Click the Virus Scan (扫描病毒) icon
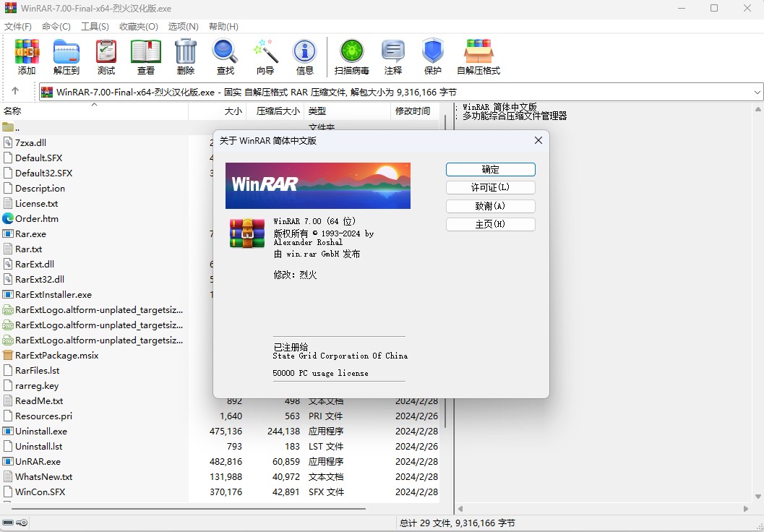This screenshot has width=764, height=532. coord(352,56)
